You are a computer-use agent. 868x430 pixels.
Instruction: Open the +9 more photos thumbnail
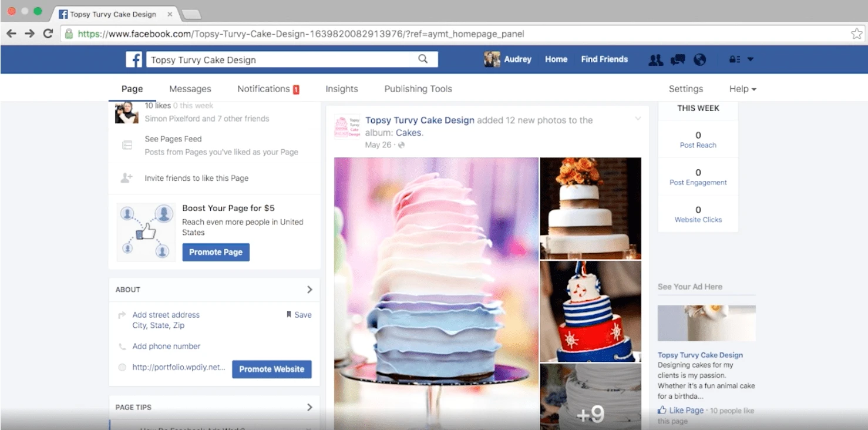(590, 397)
